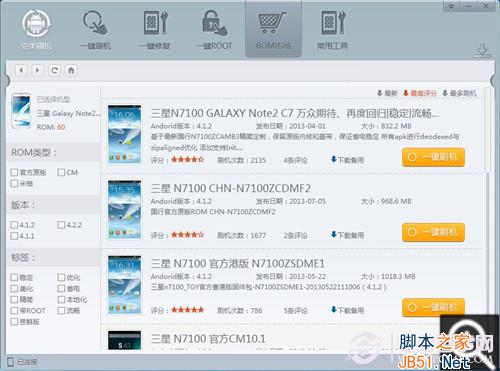The width and height of the screenshot is (500, 371).
Task: Click the Android robot app logo
Action: [x=36, y=23]
